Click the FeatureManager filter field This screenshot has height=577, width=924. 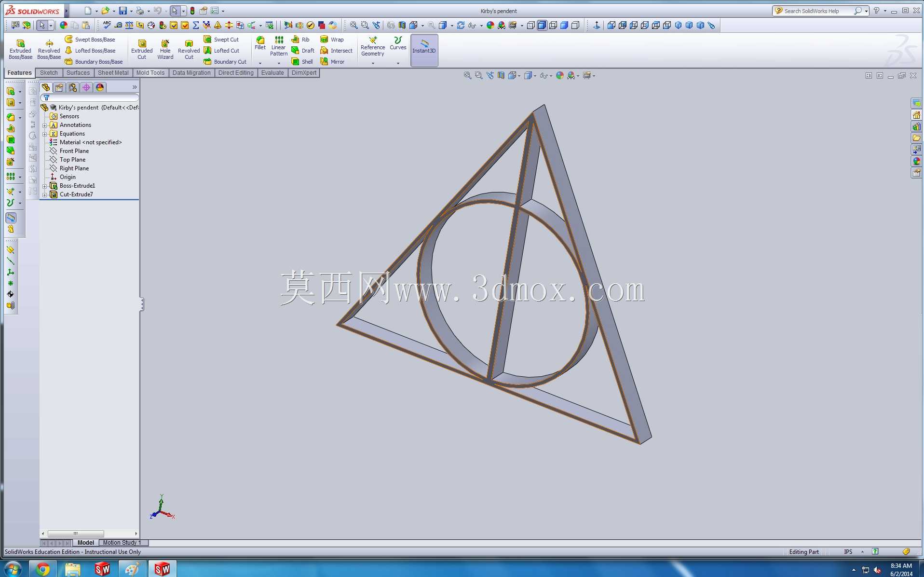(x=91, y=98)
